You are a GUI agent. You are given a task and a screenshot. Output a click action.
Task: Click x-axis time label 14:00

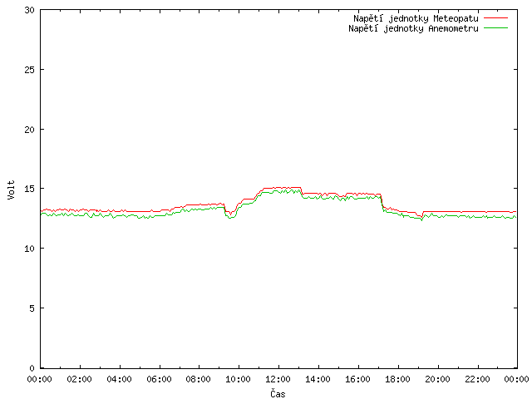tap(318, 379)
